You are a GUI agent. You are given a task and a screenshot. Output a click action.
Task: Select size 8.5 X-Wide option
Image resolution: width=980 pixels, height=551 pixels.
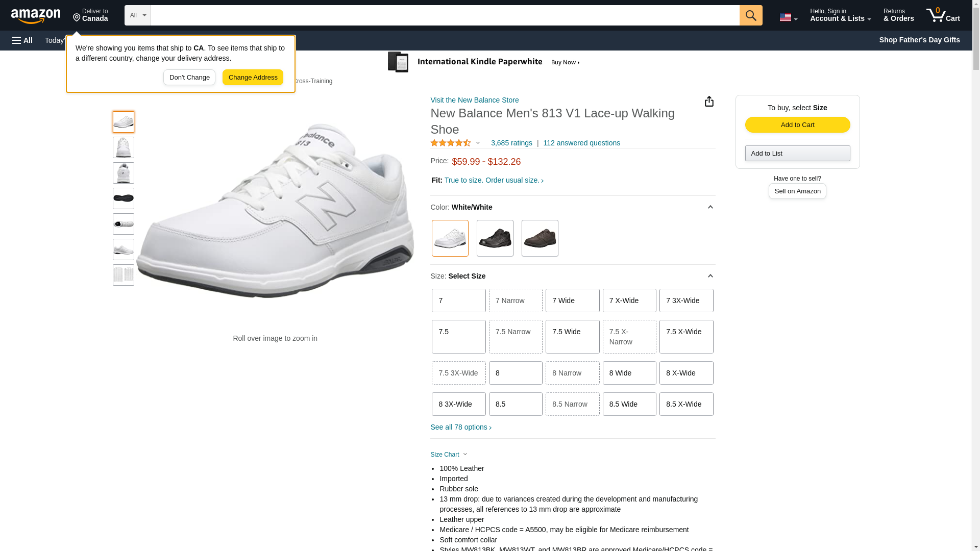click(x=686, y=404)
